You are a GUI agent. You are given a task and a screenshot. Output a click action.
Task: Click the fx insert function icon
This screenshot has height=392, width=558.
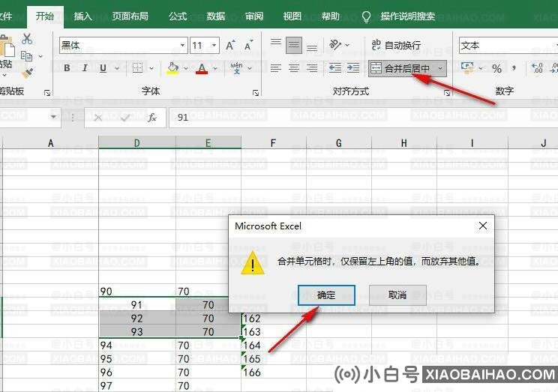coord(152,118)
